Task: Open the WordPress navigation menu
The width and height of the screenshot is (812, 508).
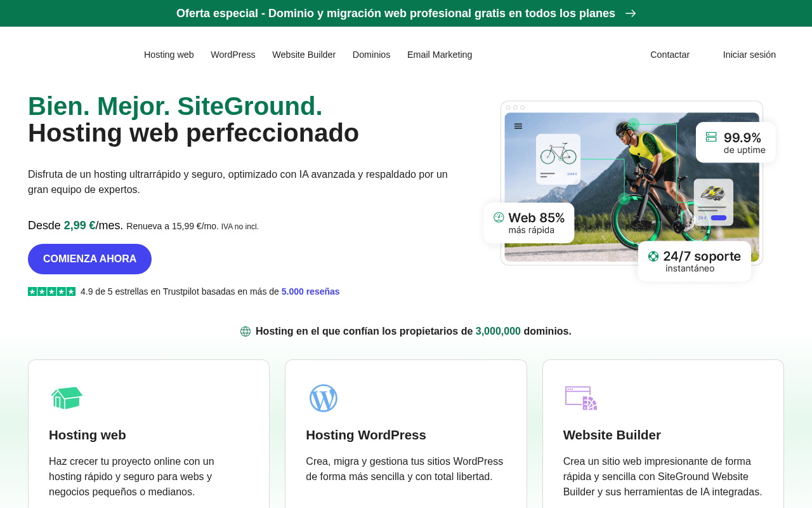Action: point(233,55)
